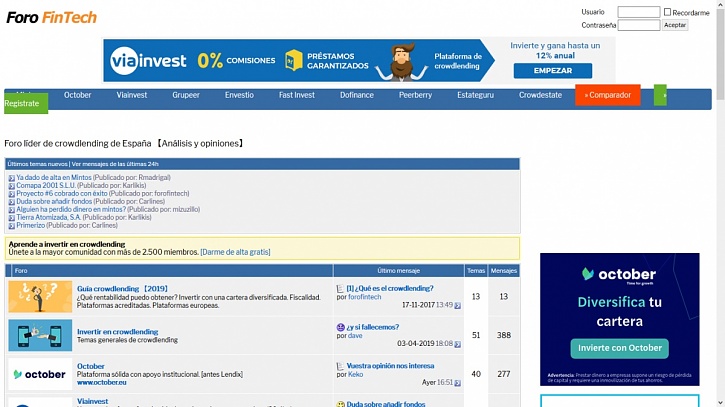The height and width of the screenshot is (407, 725).
Task: Click the Aceptar login button
Action: click(x=675, y=25)
